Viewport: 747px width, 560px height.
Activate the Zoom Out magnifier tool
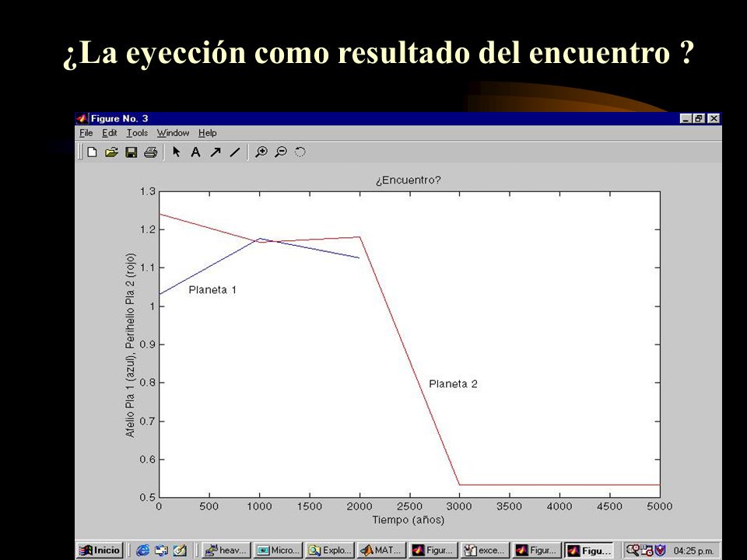pyautogui.click(x=281, y=152)
